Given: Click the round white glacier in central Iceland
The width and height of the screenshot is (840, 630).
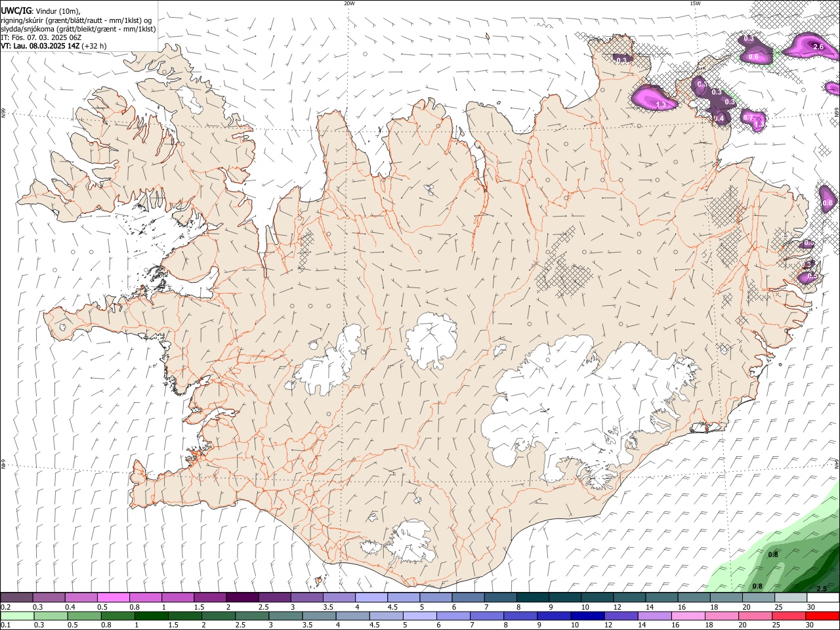Looking at the screenshot, I should pos(431,341).
